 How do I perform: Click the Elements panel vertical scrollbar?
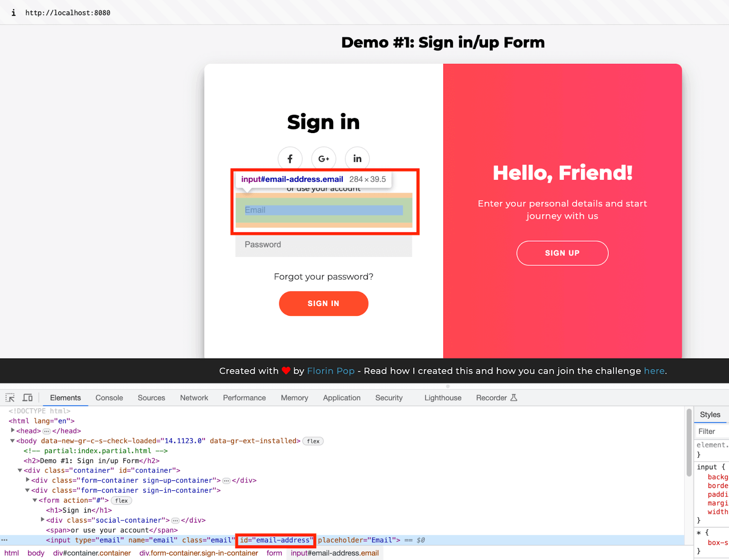(689, 443)
